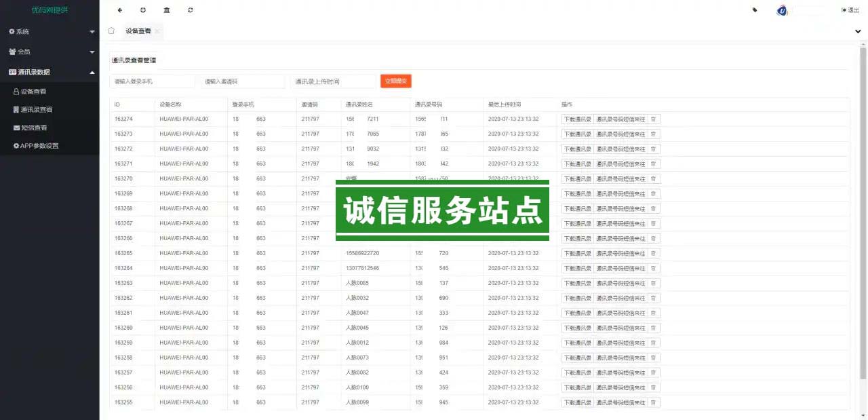Image resolution: width=868 pixels, height=420 pixels.
Task: Open the tab options chevron at far right
Action: [858, 31]
